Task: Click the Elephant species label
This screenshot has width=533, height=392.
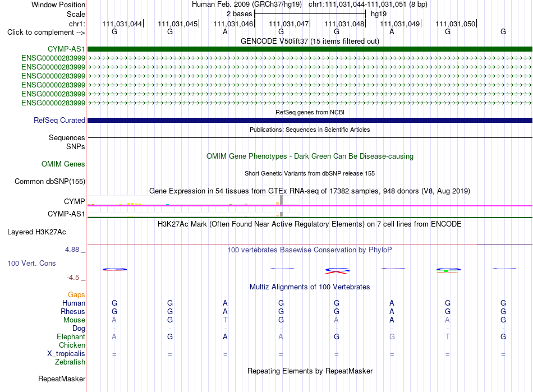Action: point(71,336)
